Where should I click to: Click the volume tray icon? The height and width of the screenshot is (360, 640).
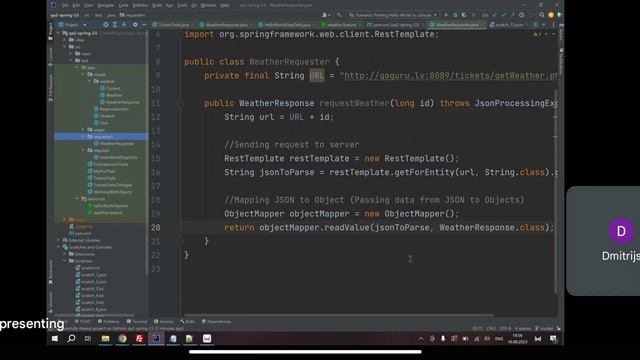click(x=487, y=339)
